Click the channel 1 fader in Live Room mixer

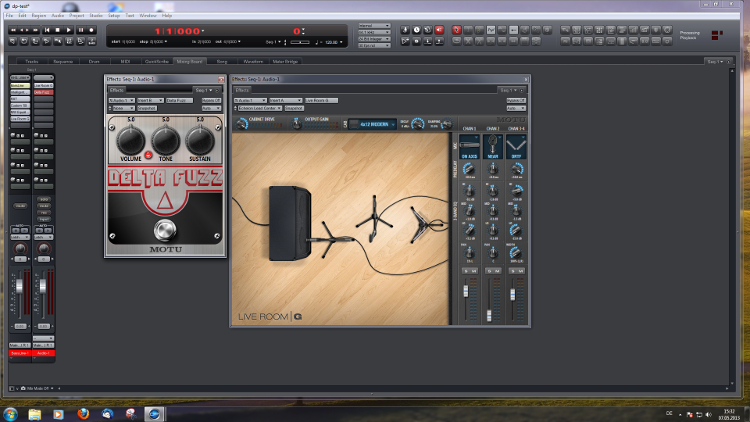(x=466, y=291)
